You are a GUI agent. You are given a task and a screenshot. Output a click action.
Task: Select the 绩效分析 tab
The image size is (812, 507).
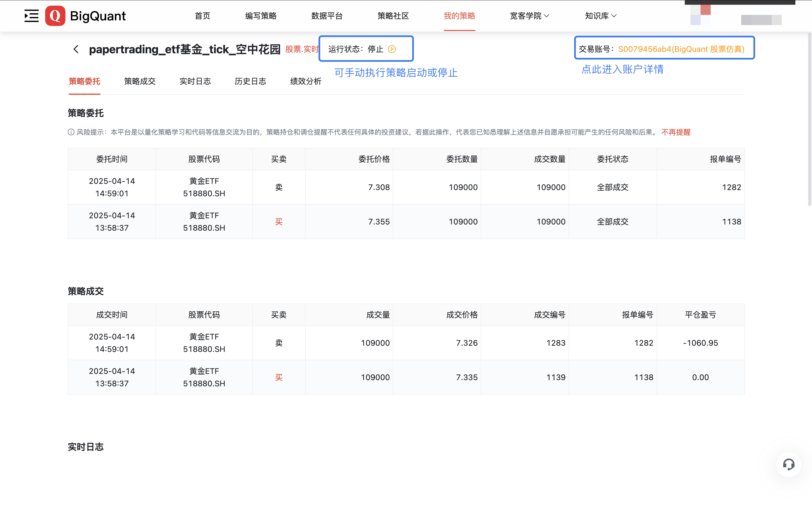[306, 81]
